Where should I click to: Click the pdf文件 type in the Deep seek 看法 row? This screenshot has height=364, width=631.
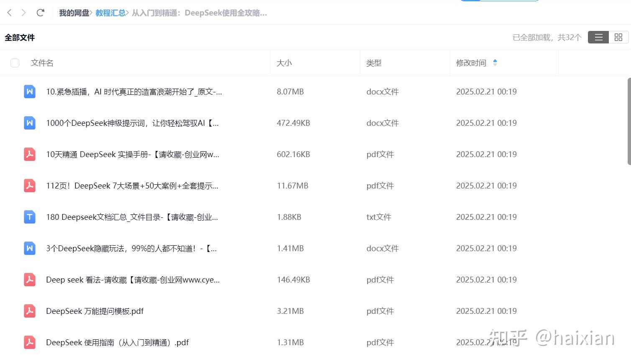[x=380, y=280]
